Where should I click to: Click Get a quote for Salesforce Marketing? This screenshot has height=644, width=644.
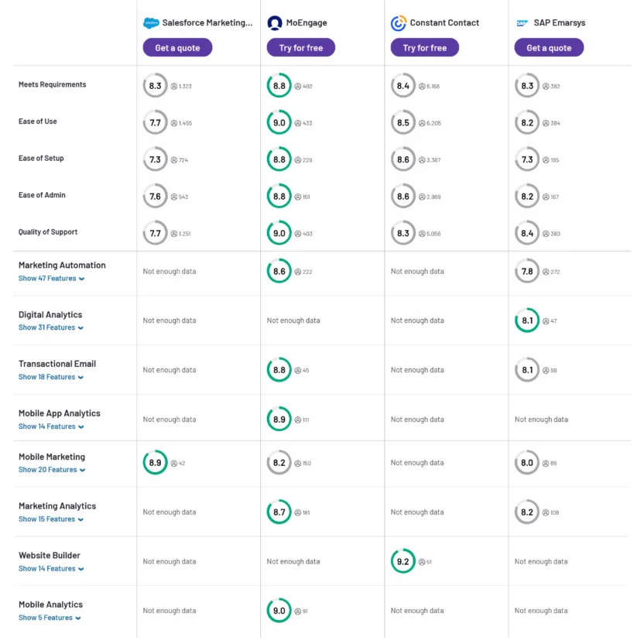tap(178, 47)
